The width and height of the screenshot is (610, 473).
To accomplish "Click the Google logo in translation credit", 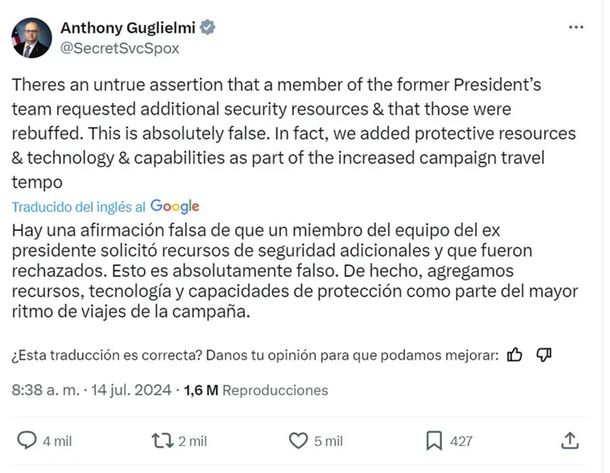I will coord(174,206).
